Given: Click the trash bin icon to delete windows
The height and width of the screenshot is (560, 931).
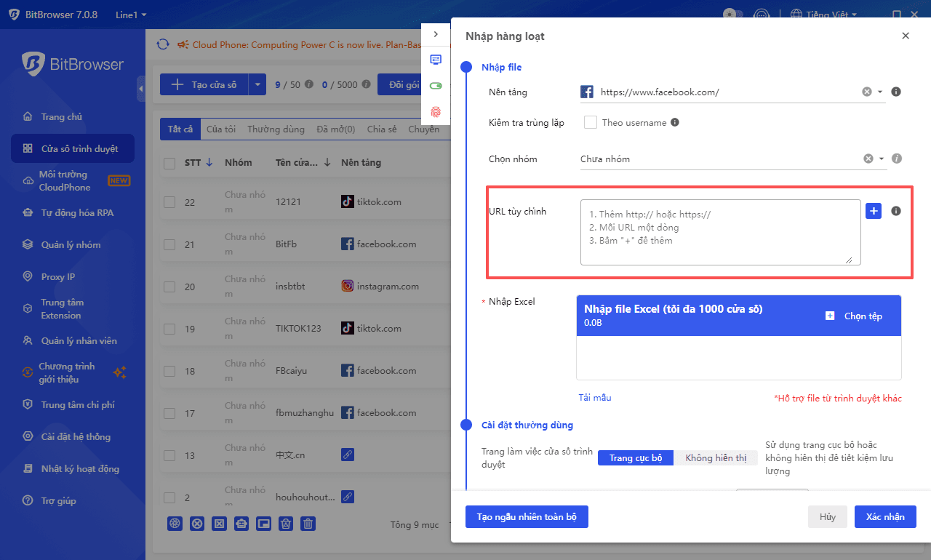Looking at the screenshot, I should click(308, 524).
